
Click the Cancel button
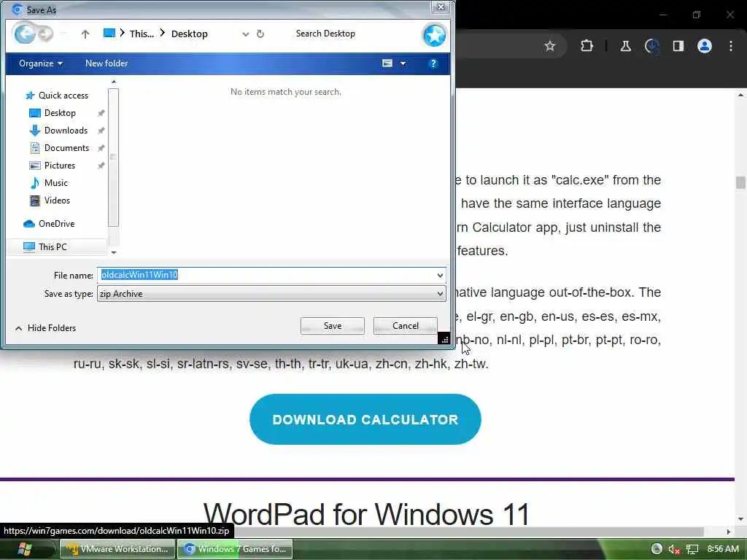pos(406,326)
